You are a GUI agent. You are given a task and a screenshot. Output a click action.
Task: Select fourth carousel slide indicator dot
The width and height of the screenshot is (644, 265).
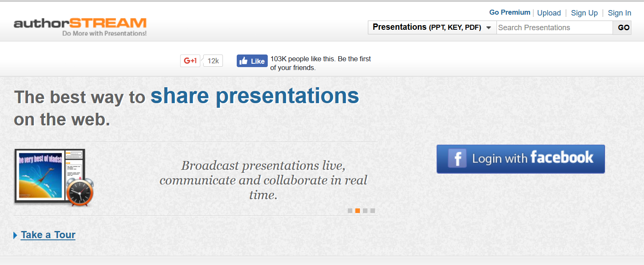pyautogui.click(x=373, y=211)
